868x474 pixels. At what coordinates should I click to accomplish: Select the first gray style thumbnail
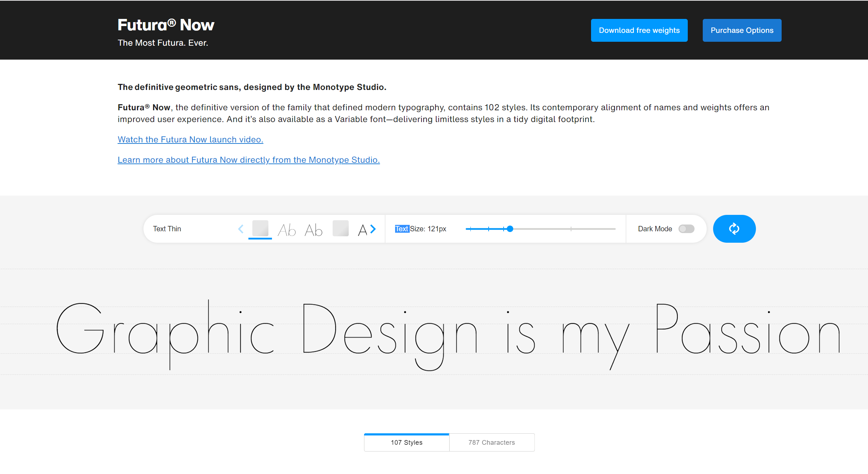tap(260, 228)
